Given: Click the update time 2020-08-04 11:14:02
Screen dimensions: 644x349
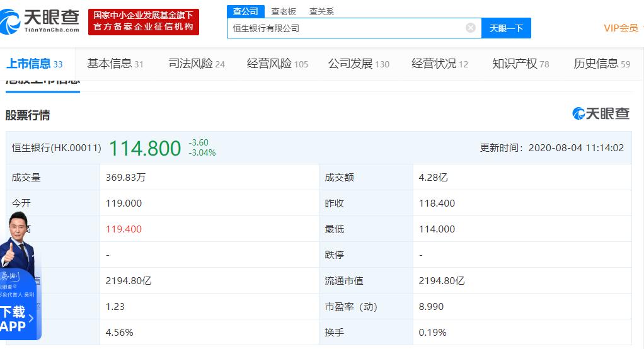Looking at the screenshot, I should pyautogui.click(x=576, y=148).
